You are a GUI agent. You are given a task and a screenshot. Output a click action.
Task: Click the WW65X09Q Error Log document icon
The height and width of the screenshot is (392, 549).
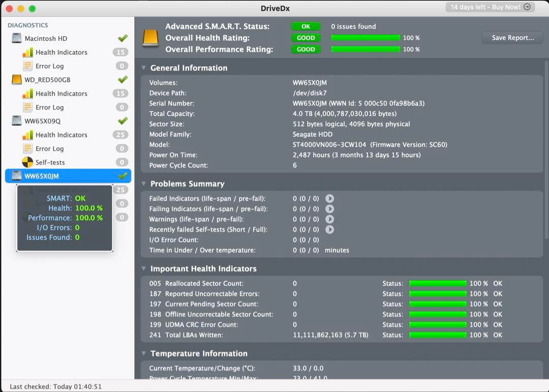point(27,148)
